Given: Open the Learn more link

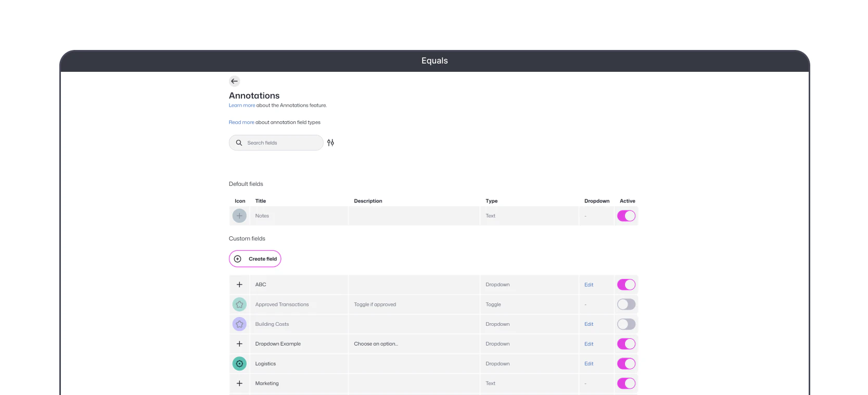Looking at the screenshot, I should [242, 105].
